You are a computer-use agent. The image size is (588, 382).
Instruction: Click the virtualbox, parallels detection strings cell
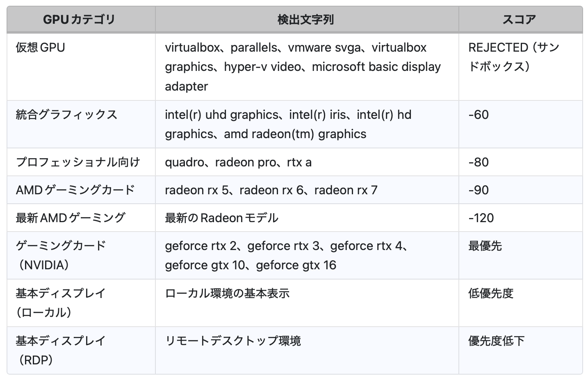(303, 66)
